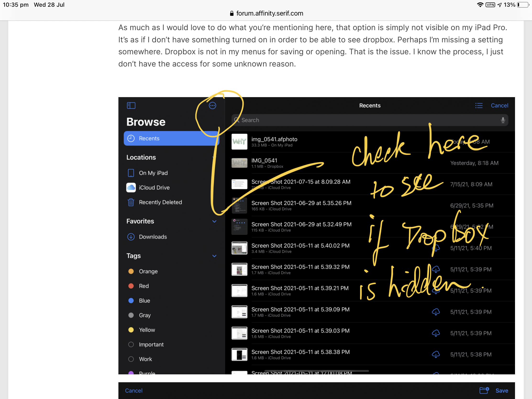
Task: Download Screen Shot 5.39.32 PM from iCloud
Action: click(436, 269)
